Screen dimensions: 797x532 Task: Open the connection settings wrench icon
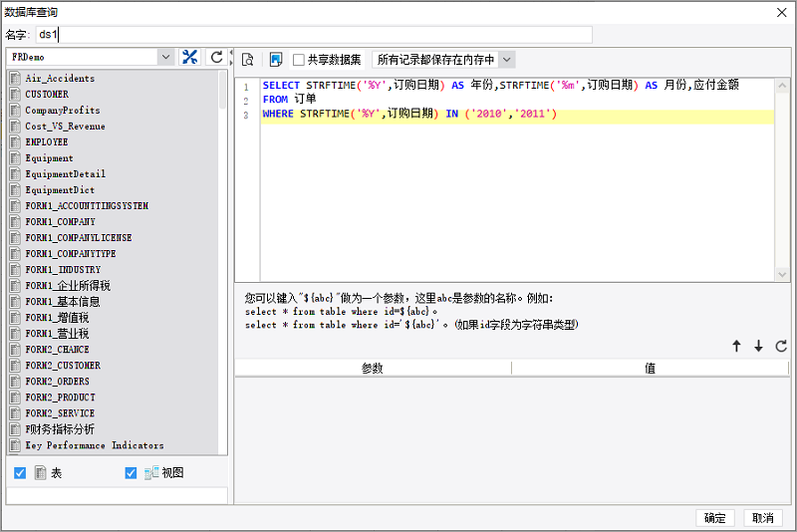click(190, 57)
